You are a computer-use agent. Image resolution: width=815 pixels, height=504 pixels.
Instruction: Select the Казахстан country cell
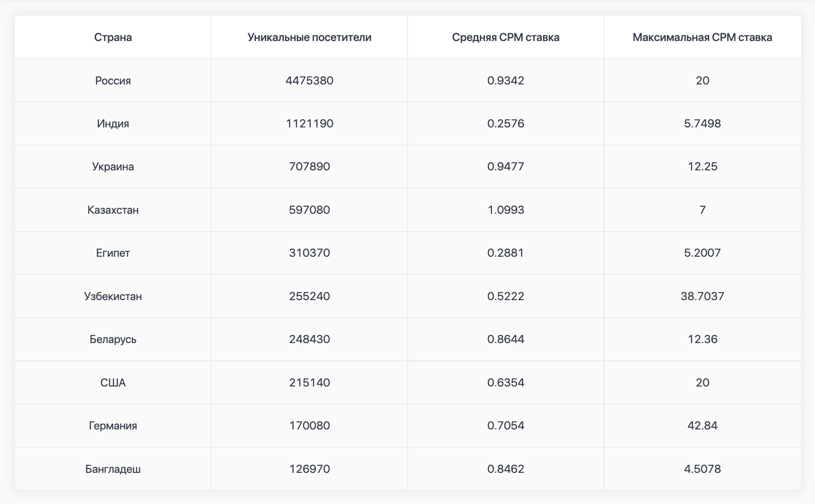coord(113,210)
